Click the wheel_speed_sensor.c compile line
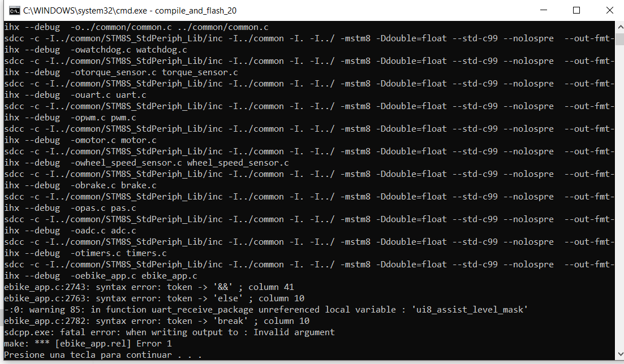624x364 pixels. pos(147,163)
